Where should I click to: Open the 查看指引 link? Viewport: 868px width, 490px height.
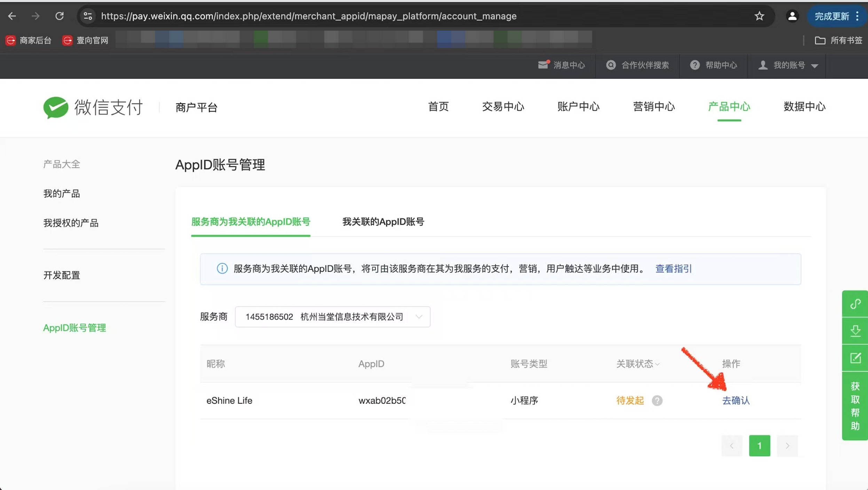pos(673,269)
